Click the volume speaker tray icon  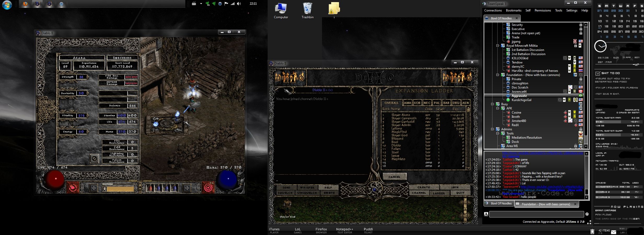[x=239, y=4]
